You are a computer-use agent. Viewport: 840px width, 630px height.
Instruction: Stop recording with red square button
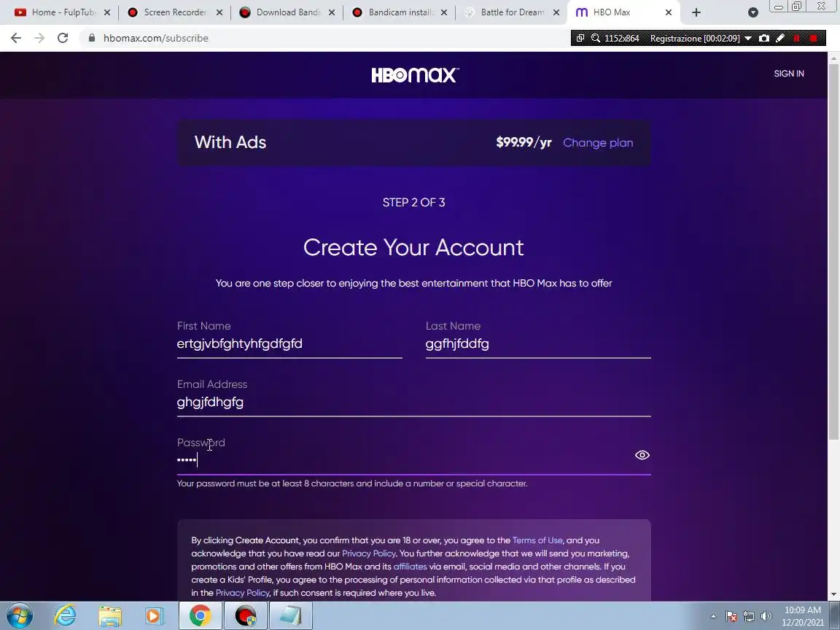[814, 38]
